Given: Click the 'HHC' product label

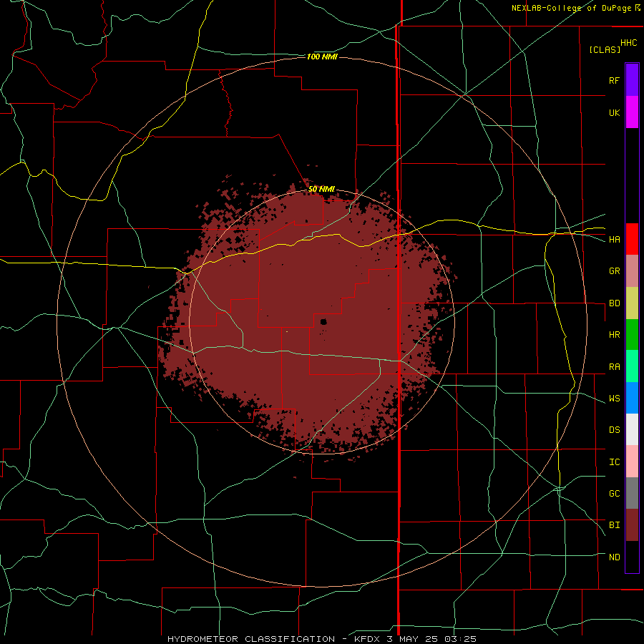Looking at the screenshot, I should (628, 43).
